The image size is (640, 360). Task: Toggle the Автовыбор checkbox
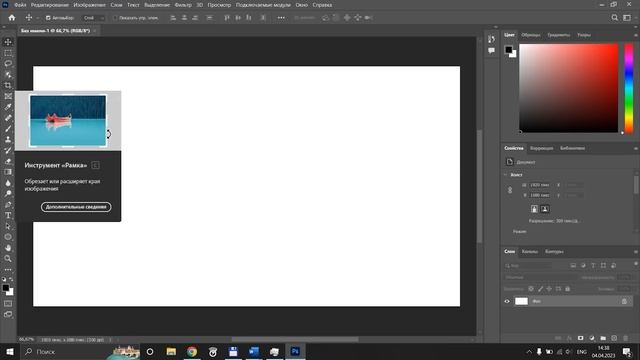(48, 18)
